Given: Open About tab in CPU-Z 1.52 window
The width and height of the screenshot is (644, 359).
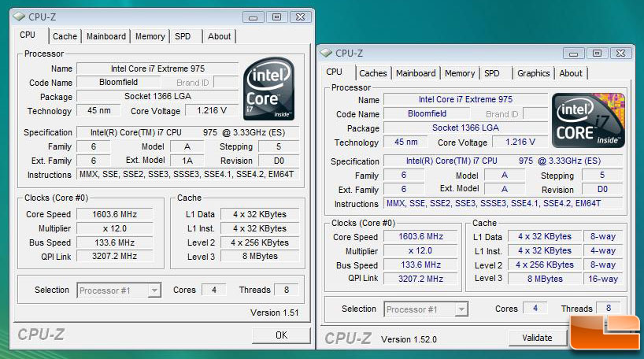Looking at the screenshot, I should (x=571, y=73).
